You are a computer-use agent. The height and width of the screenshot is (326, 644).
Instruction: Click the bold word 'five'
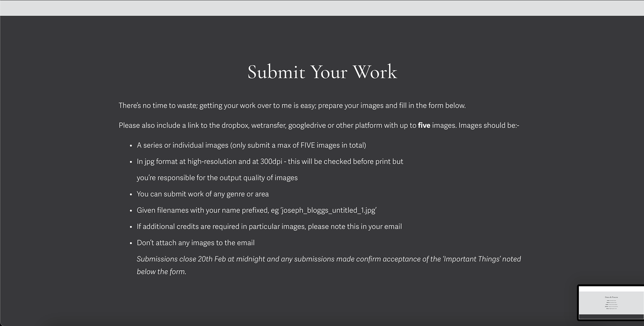click(x=424, y=125)
